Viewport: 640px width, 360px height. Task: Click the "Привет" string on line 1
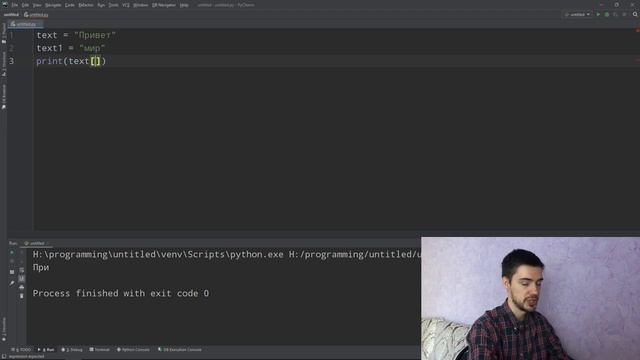(x=95, y=36)
